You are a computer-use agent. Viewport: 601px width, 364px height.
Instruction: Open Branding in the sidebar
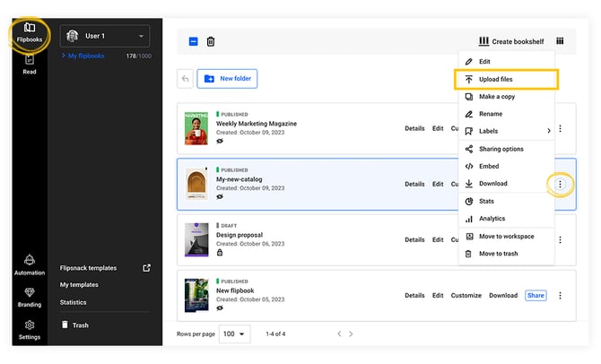click(x=29, y=298)
